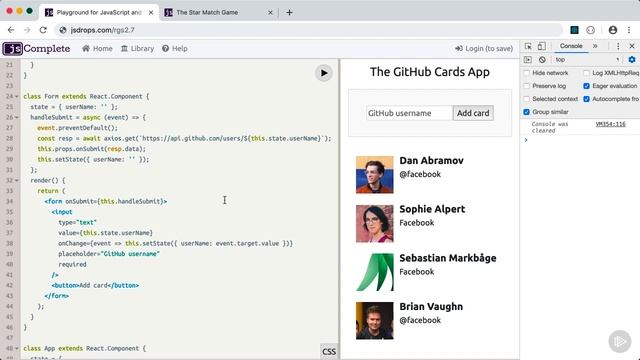
Task: Collapse handleSubmit fold arrow at line 26
Action: point(17,118)
